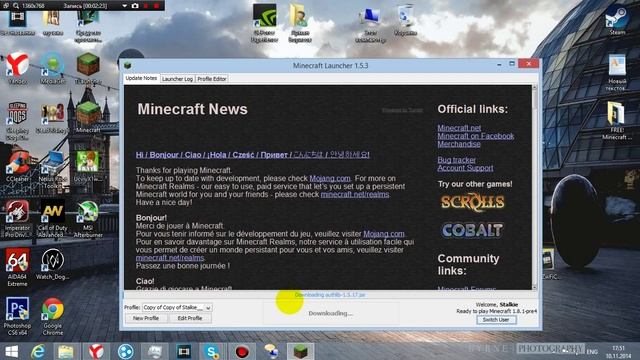Open the Bug tracker link
Viewport: 640px width, 360px height.
point(456,160)
